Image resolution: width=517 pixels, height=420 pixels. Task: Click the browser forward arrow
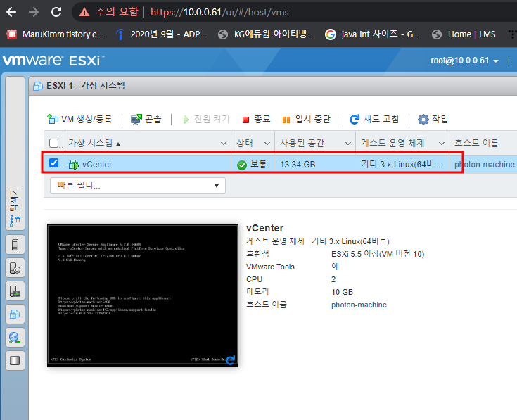pyautogui.click(x=34, y=12)
